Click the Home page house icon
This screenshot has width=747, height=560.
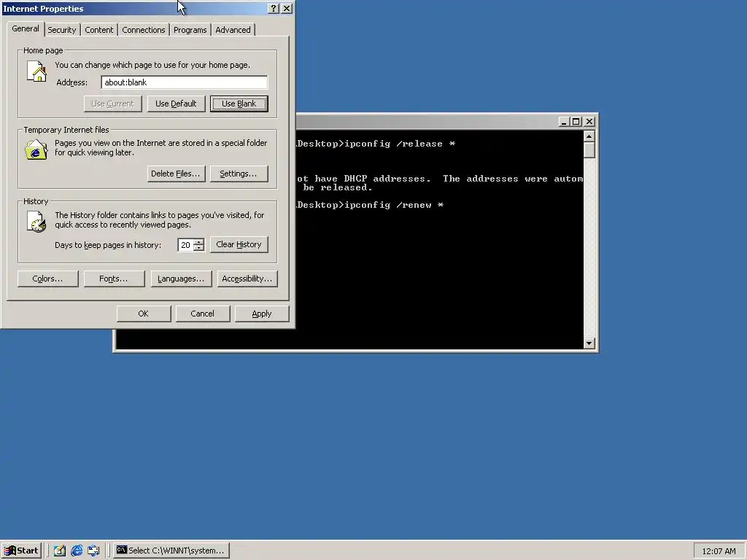pos(36,72)
